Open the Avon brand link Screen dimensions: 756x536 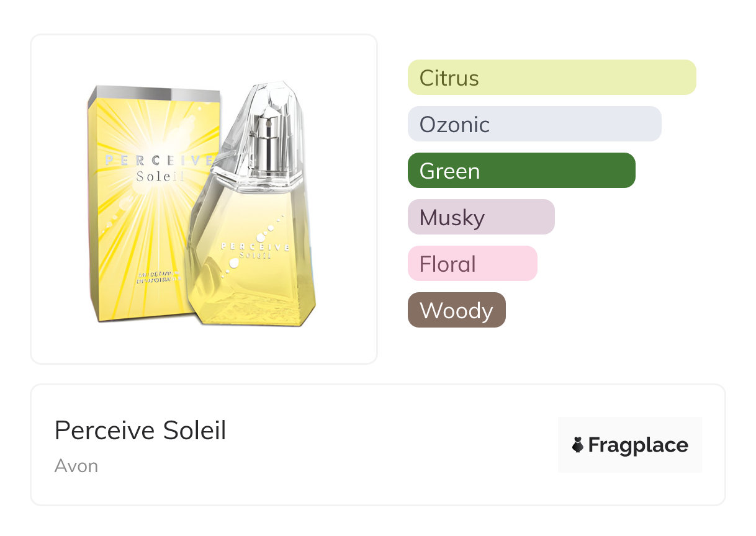76,466
